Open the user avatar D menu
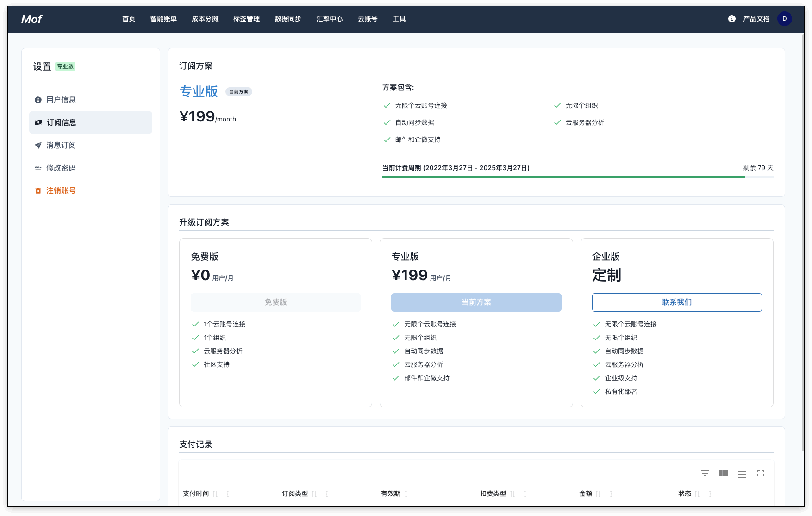This screenshot has height=516, width=812. (x=784, y=19)
